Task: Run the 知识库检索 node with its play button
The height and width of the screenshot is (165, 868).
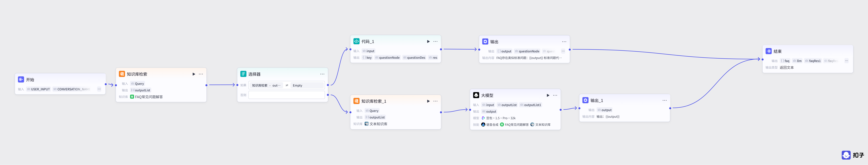Action: click(x=193, y=74)
